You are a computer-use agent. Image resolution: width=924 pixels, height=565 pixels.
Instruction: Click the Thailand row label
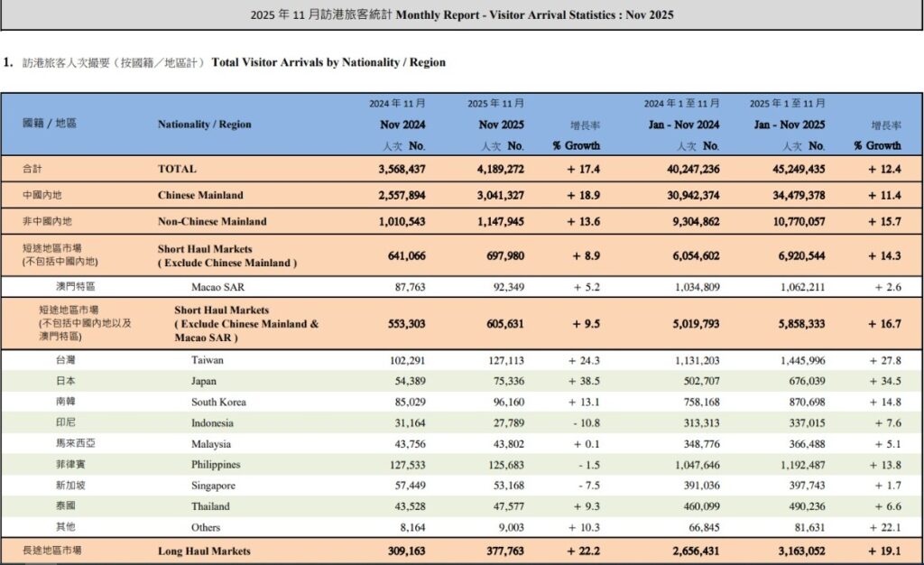pyautogui.click(x=211, y=506)
